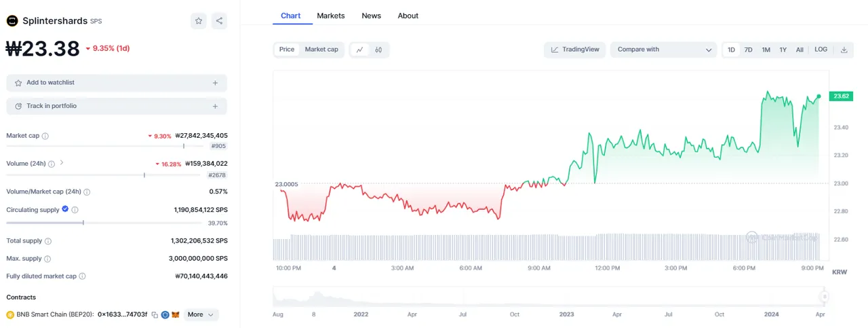Click the plus icon on Add to watchlist
The image size is (868, 328).
pos(215,83)
